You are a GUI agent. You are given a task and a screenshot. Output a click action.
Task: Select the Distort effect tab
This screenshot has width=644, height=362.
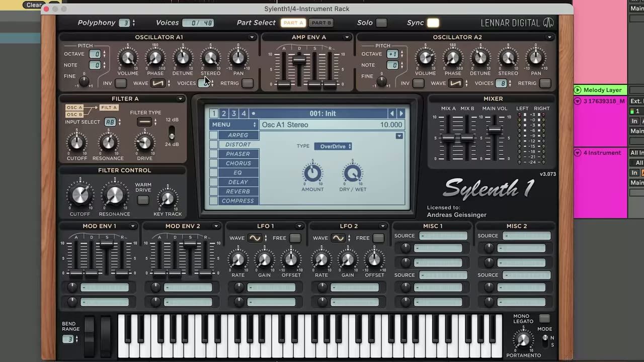238,145
